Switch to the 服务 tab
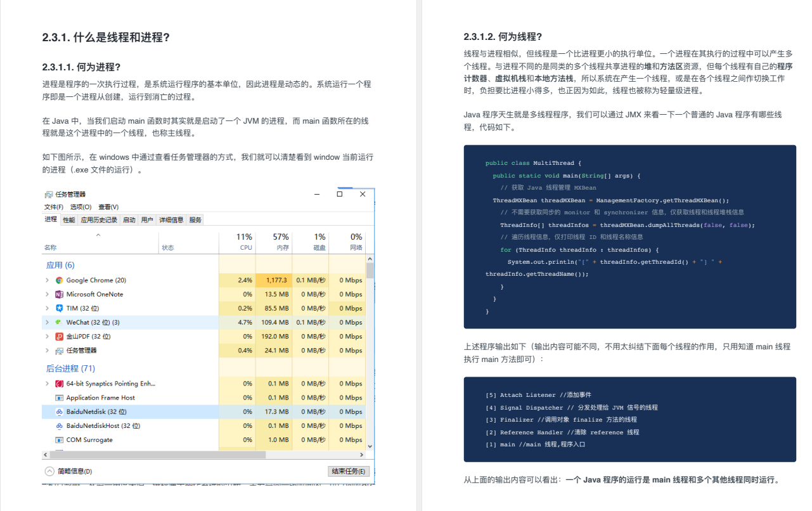 195,220
